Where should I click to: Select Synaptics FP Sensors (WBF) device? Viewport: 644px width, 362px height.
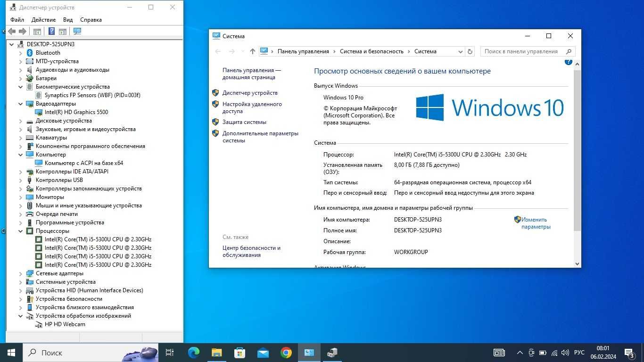point(92,95)
